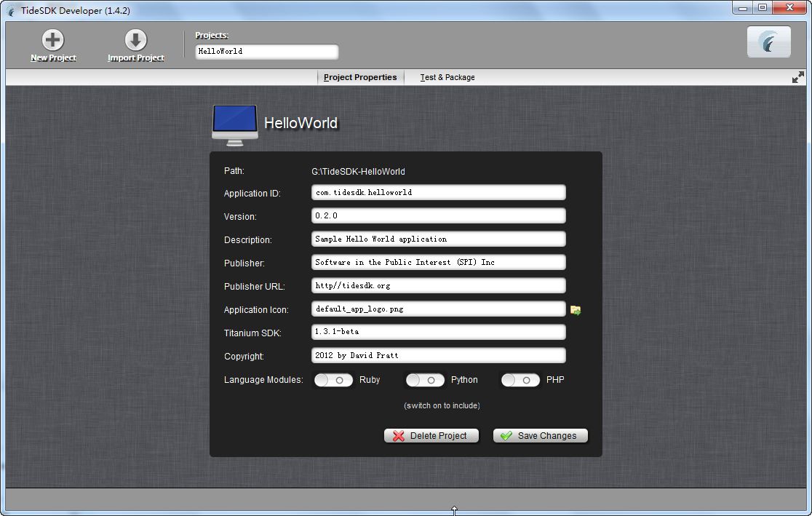Image resolution: width=812 pixels, height=516 pixels.
Task: Click the "Language Modules:" label
Action: tap(263, 380)
